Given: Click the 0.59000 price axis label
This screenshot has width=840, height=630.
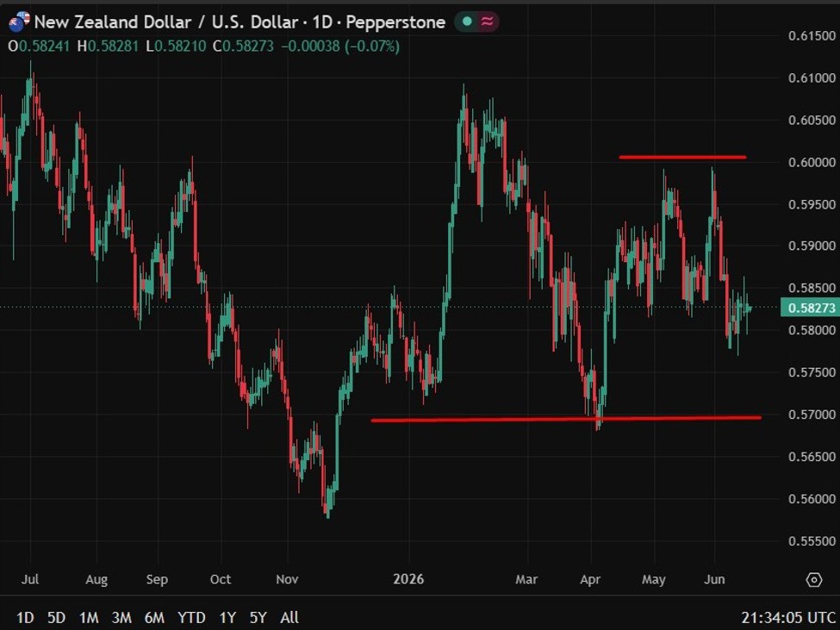Looking at the screenshot, I should coord(812,246).
